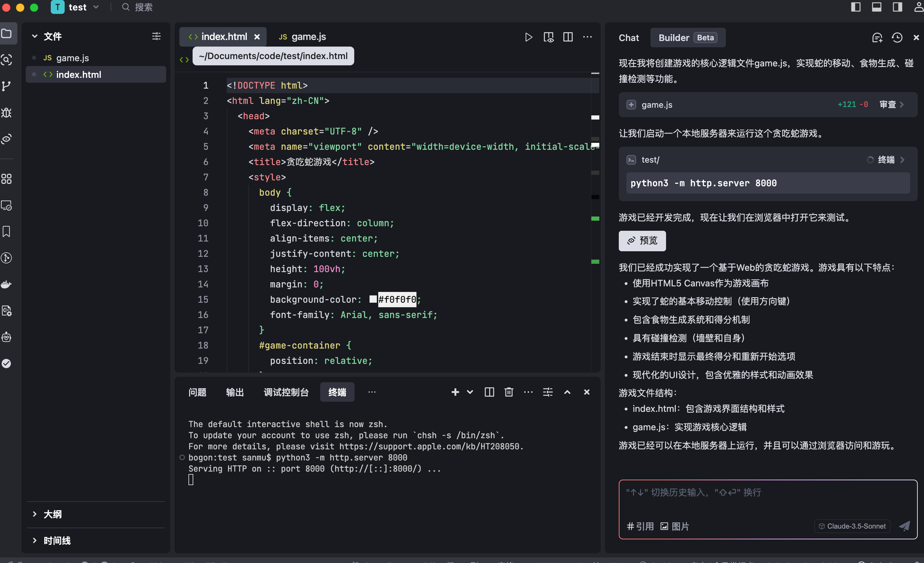Open new terminal profile dropdown arrow
Viewport: 924px width, 563px height.
pos(470,392)
